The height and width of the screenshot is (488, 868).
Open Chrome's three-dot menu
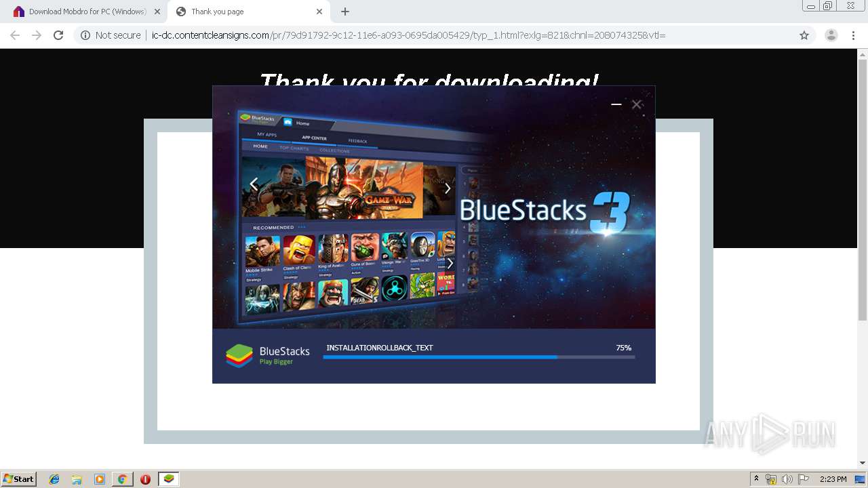(853, 35)
